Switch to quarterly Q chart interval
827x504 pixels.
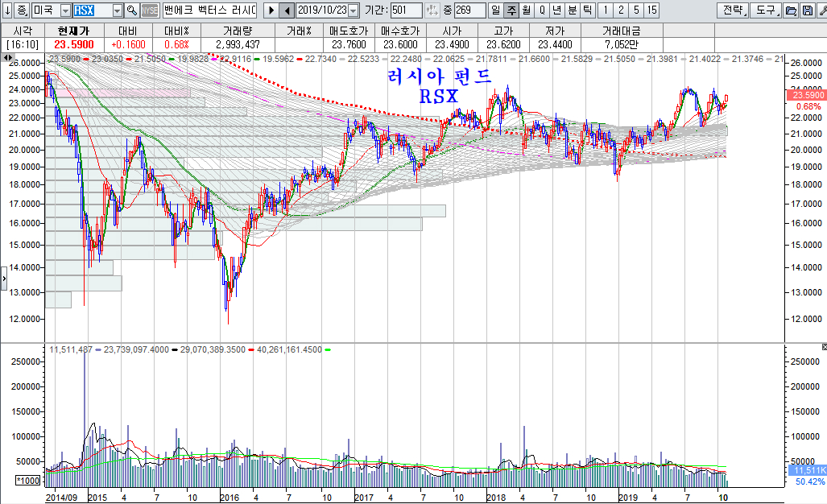(x=542, y=10)
